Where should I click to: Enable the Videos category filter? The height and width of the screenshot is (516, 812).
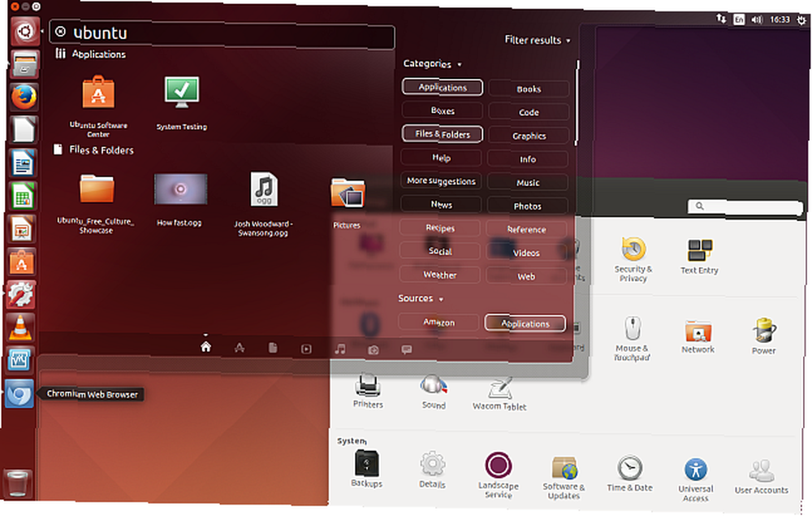tap(526, 253)
